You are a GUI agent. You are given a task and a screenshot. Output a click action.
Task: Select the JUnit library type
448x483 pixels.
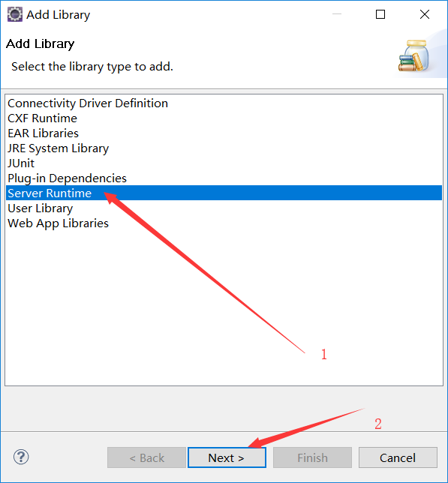(x=224, y=163)
